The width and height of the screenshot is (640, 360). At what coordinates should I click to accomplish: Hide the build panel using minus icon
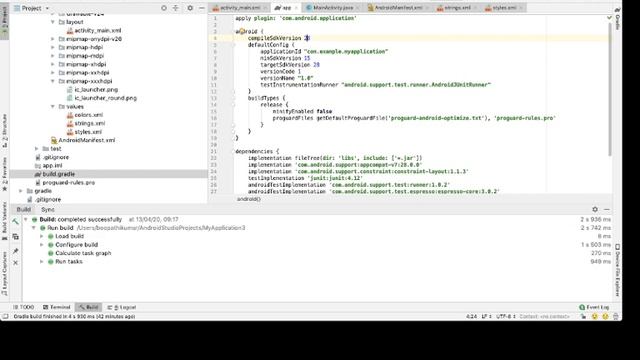click(607, 209)
